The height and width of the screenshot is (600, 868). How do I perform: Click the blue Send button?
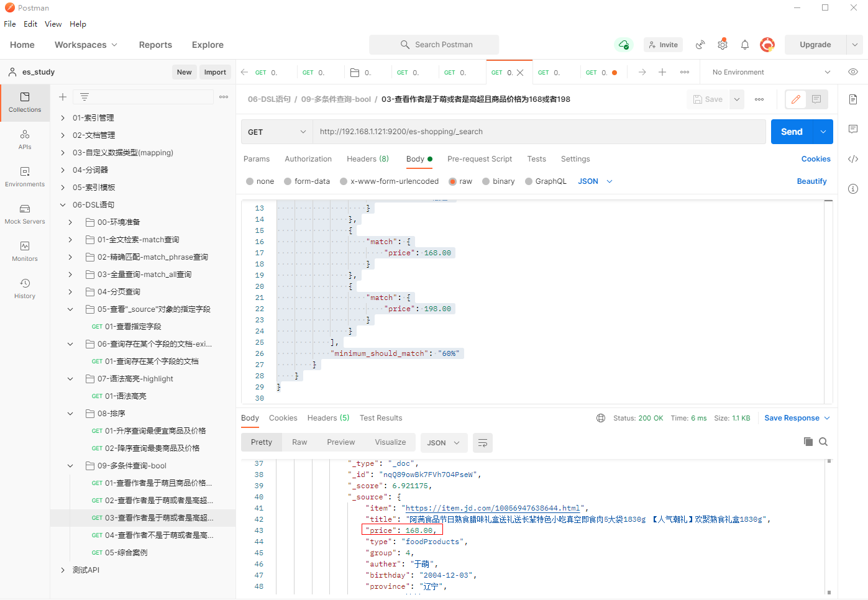[x=791, y=132]
